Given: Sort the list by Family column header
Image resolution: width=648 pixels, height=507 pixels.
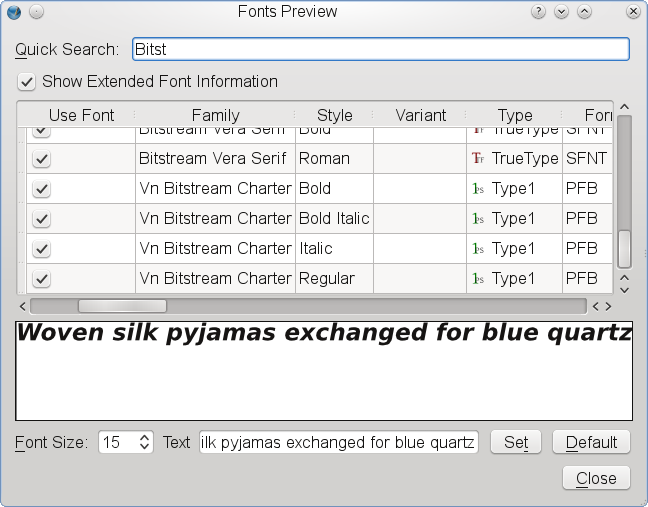Looking at the screenshot, I should tap(215, 115).
